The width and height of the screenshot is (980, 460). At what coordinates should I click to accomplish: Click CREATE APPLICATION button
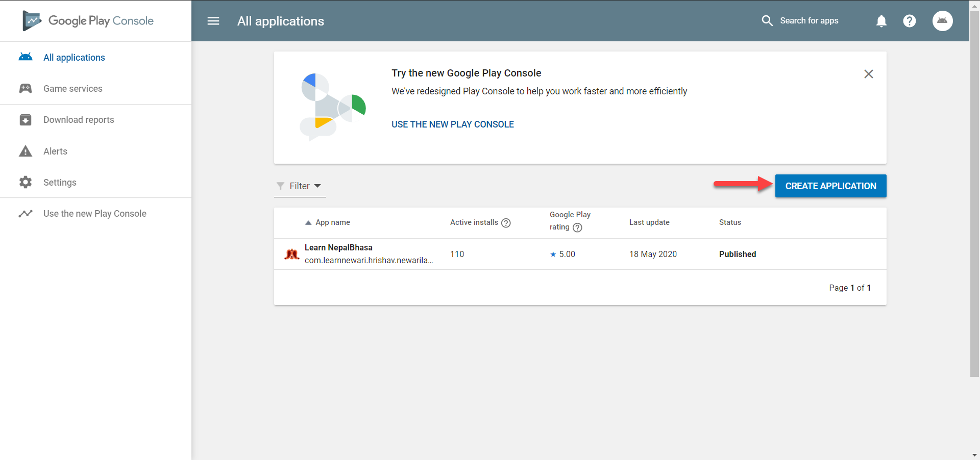click(831, 186)
